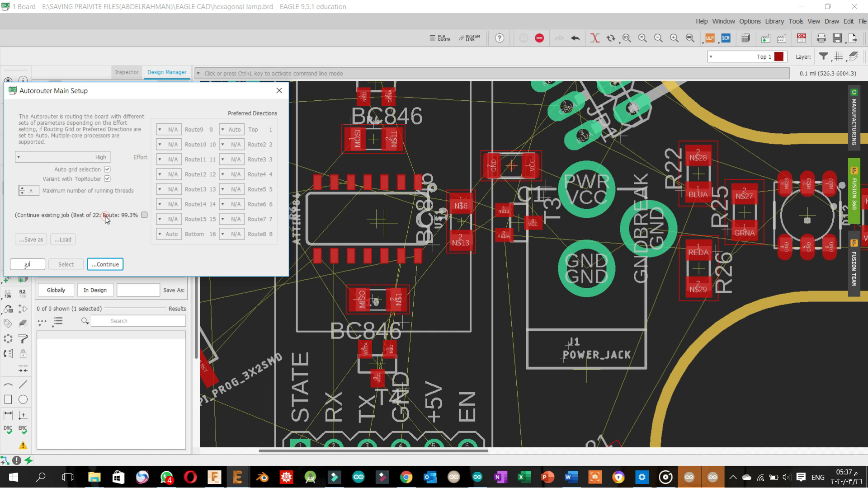Run the ERC check tool

tap(23, 430)
